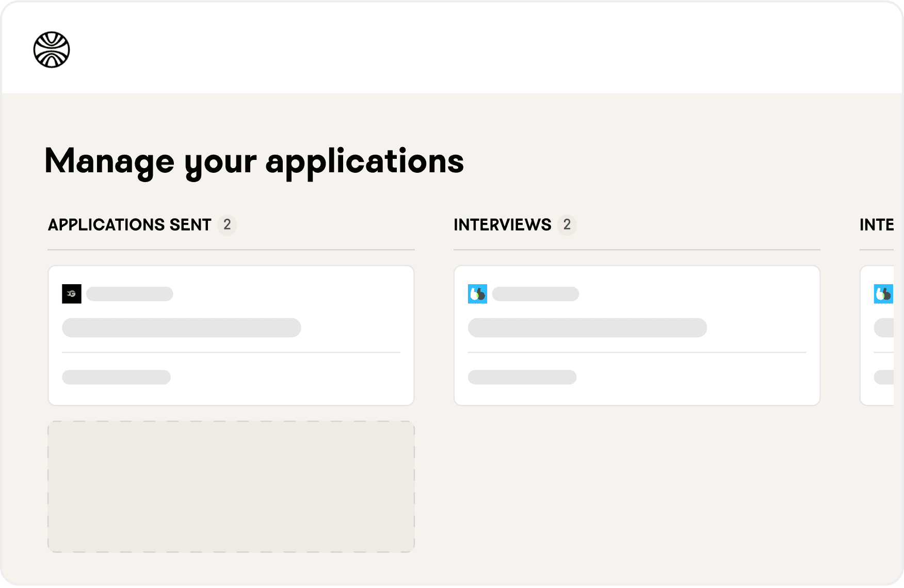Click the black company logo on first card
The height and width of the screenshot is (588, 904).
72,294
